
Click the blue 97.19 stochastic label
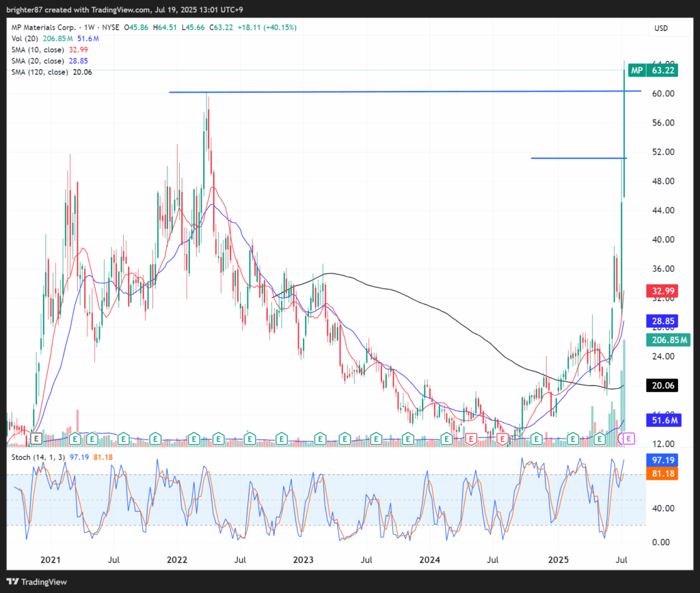(662, 460)
